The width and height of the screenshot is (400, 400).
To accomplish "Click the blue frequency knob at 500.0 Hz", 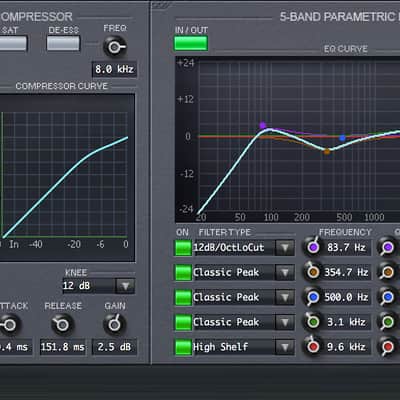I will (313, 297).
